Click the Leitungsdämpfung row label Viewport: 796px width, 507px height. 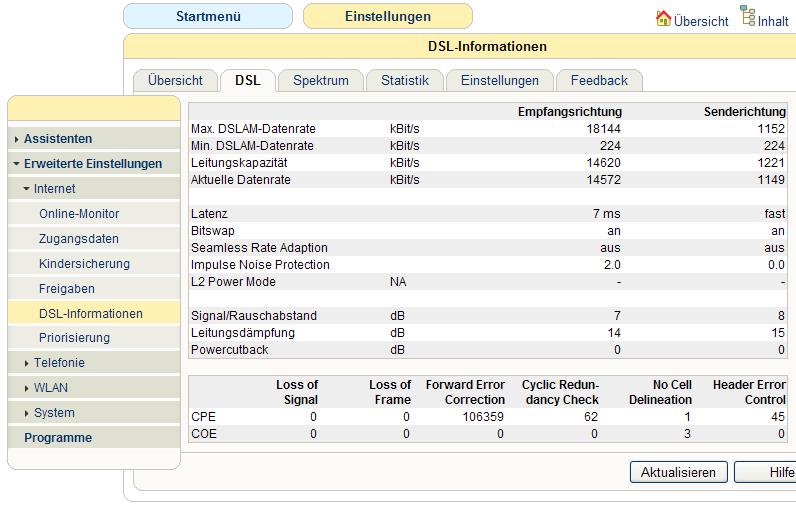coord(243,333)
